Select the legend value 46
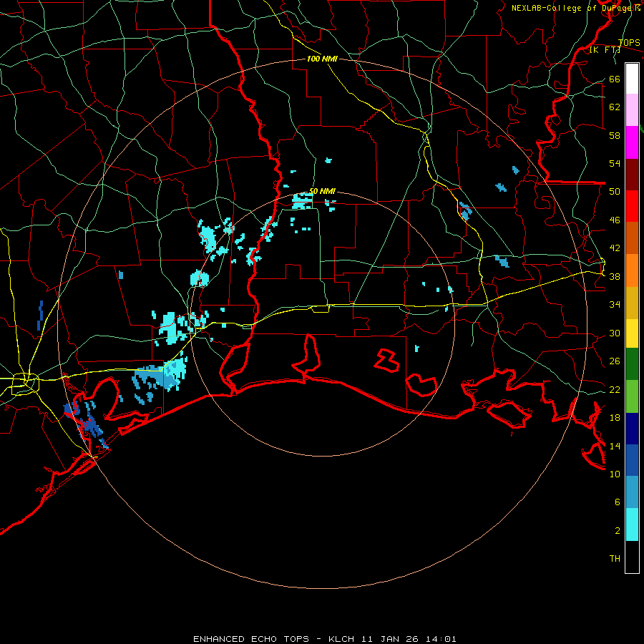The height and width of the screenshot is (644, 644). [615, 220]
